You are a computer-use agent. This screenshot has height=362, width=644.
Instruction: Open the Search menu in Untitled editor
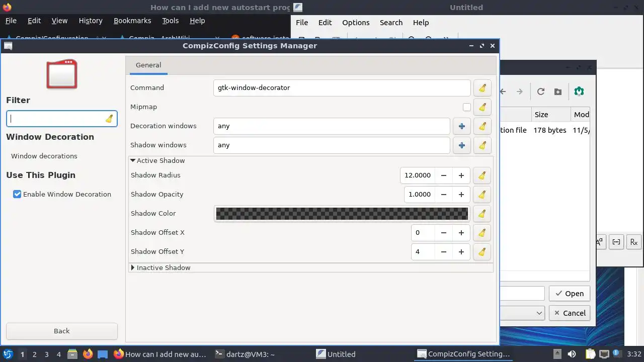click(391, 23)
